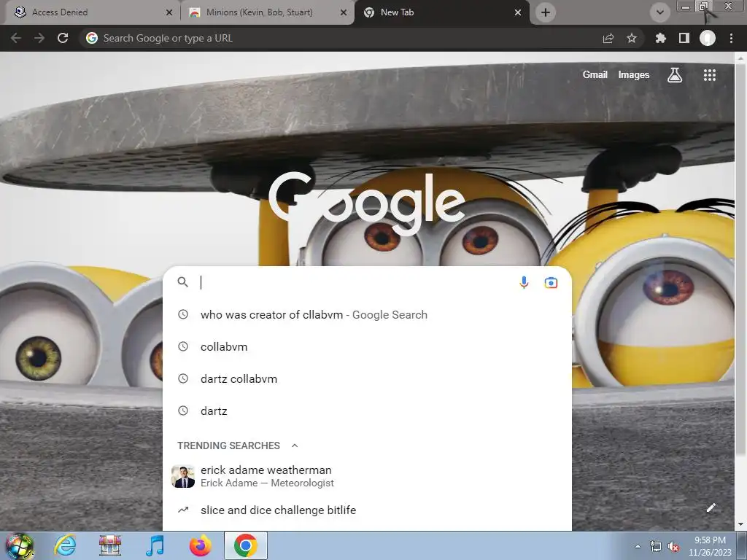This screenshot has height=560, width=747.
Task: Switch to the Access Denied tab
Action: coord(90,12)
